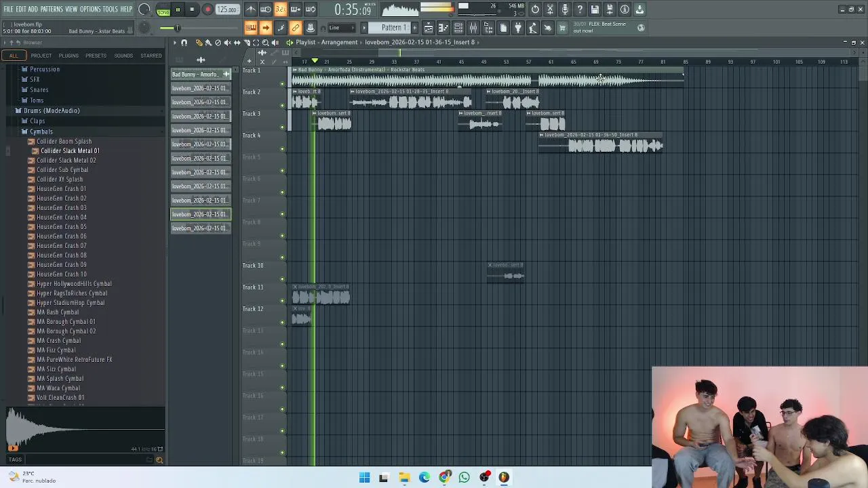This screenshot has height=488, width=868.
Task: Open the content library shopping cart
Action: point(563,28)
